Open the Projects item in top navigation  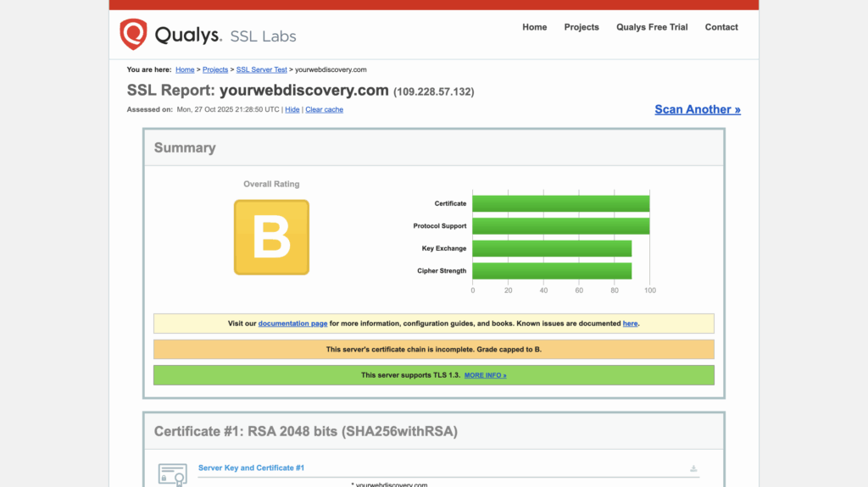[x=581, y=27]
